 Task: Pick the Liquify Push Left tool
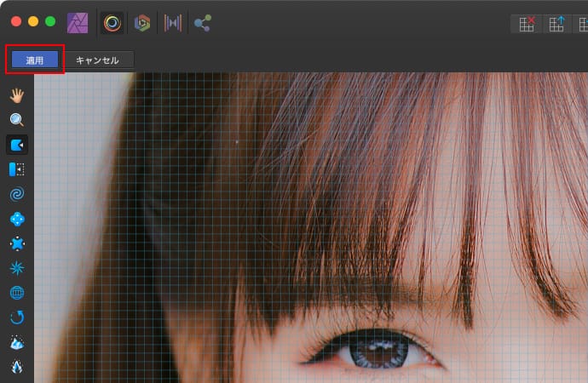(x=17, y=169)
